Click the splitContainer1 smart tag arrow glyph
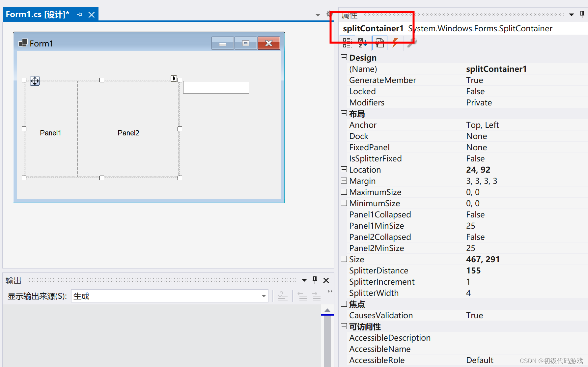This screenshot has height=367, width=588. click(174, 78)
